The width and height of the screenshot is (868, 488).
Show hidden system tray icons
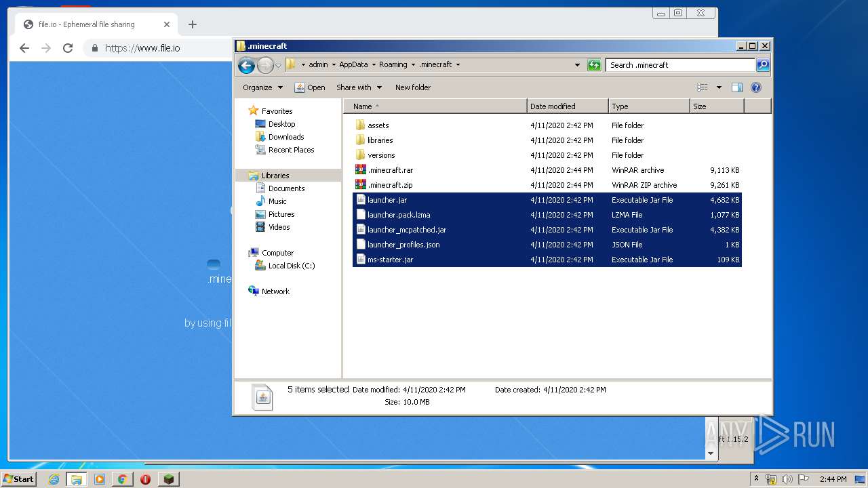coord(756,479)
